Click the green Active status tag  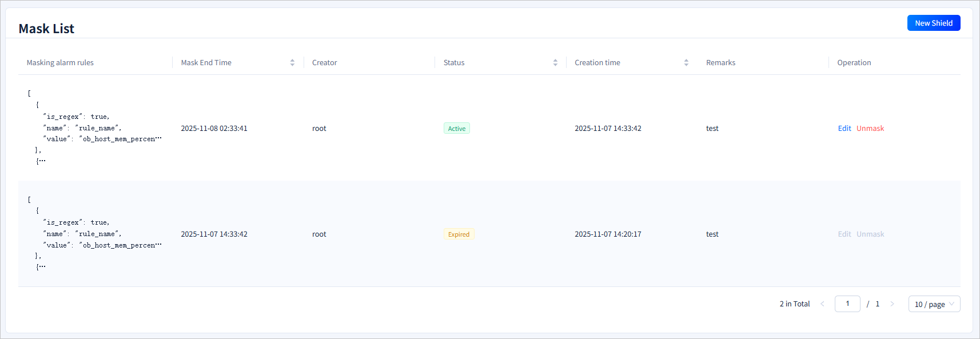[x=456, y=129]
